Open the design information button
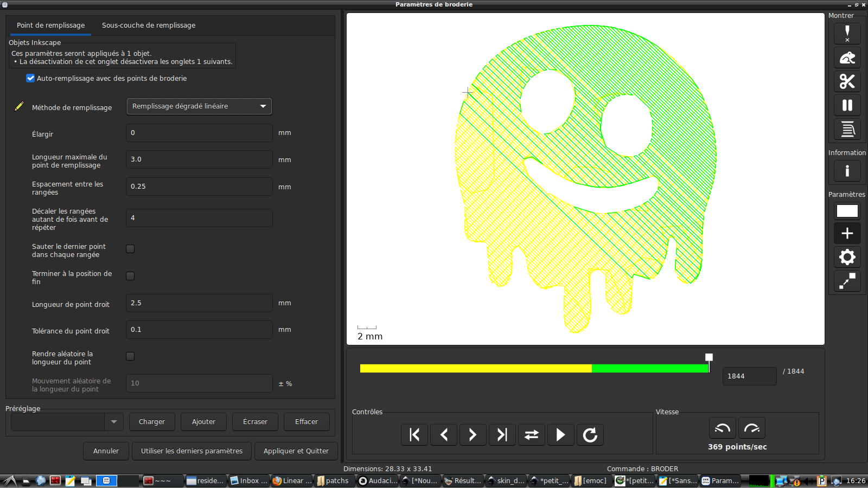 pos(847,171)
